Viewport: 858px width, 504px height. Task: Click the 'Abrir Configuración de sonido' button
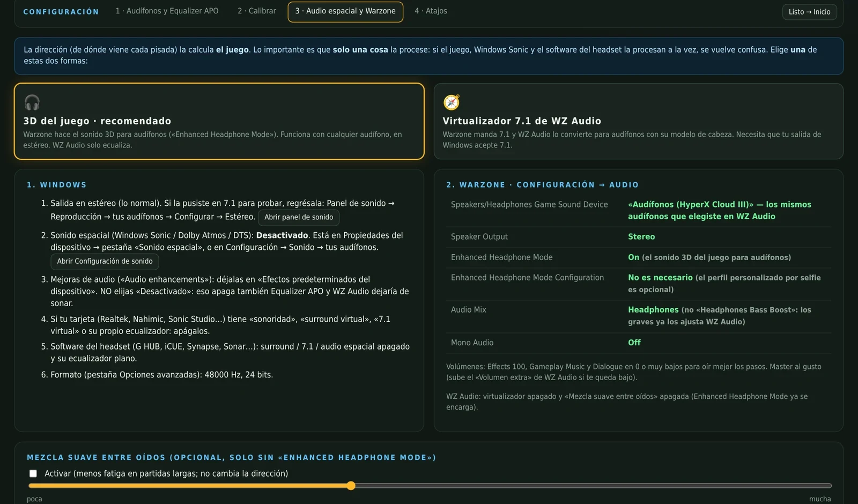[105, 261]
